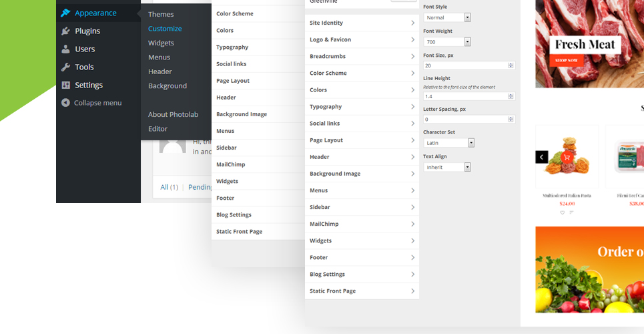Screen dimensions: 644x334
Task: Open Typography in the back customizer panel
Action: coord(258,47)
